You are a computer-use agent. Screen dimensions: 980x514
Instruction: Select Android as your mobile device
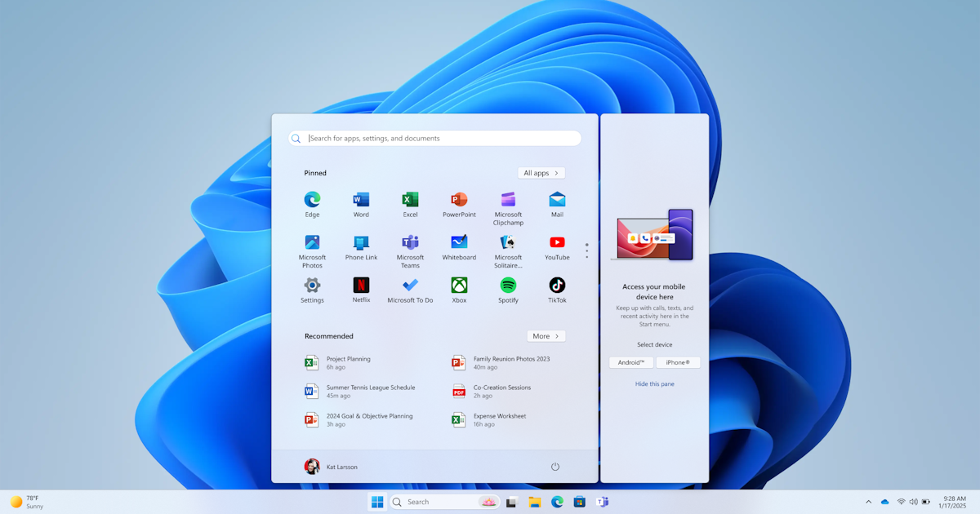(630, 361)
